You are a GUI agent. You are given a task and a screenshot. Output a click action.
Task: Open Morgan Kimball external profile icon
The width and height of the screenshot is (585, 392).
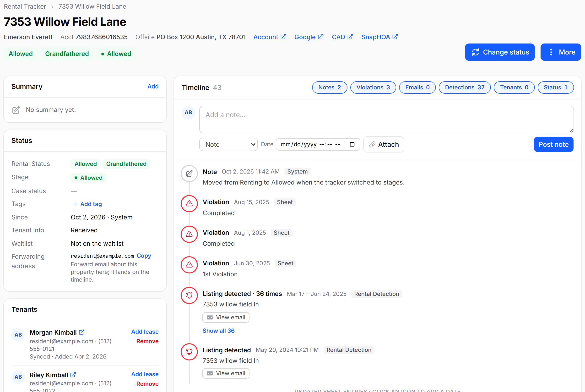pyautogui.click(x=82, y=332)
